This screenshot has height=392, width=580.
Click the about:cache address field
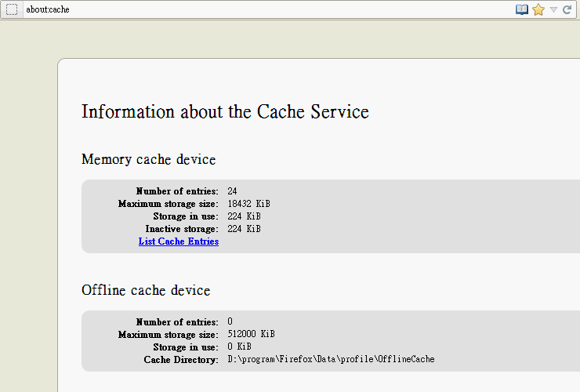click(235, 10)
